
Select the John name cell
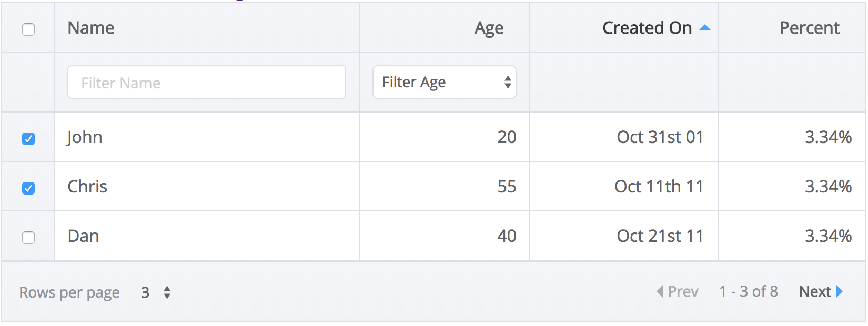[x=85, y=137]
